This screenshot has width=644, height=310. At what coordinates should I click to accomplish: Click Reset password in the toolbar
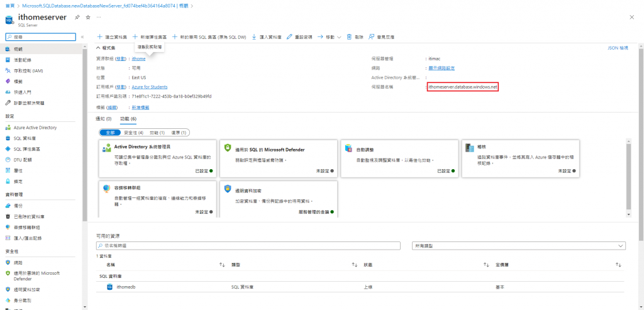tap(299, 37)
